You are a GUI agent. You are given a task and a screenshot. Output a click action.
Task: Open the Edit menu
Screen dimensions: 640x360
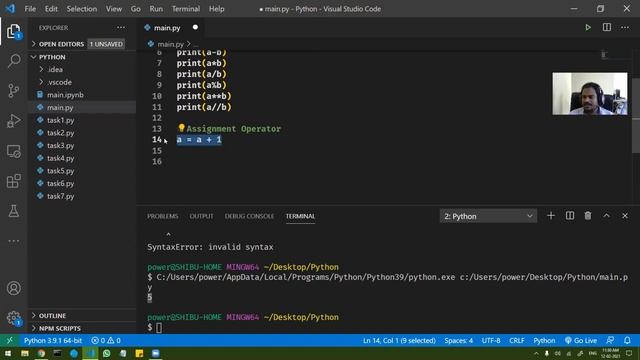[x=51, y=9]
